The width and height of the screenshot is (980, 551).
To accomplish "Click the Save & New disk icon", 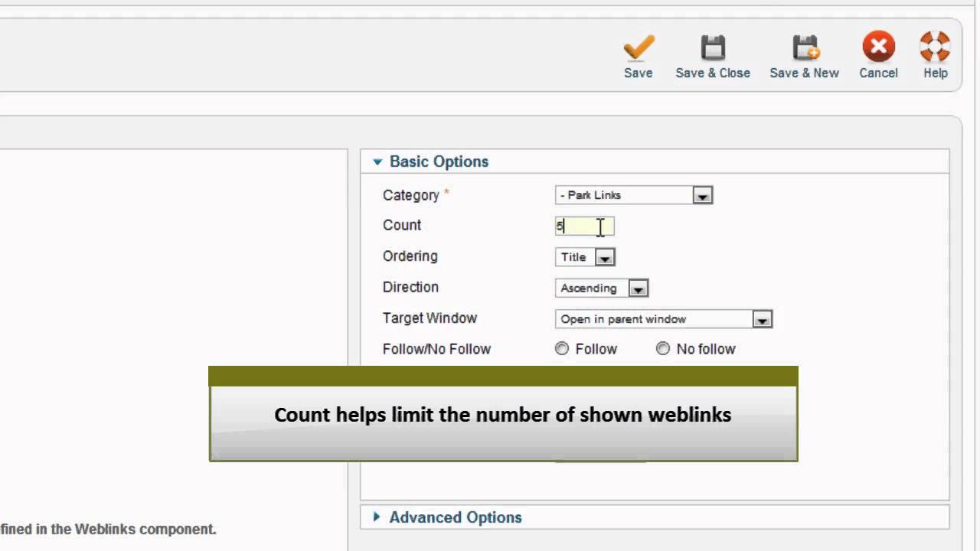I will tap(805, 47).
